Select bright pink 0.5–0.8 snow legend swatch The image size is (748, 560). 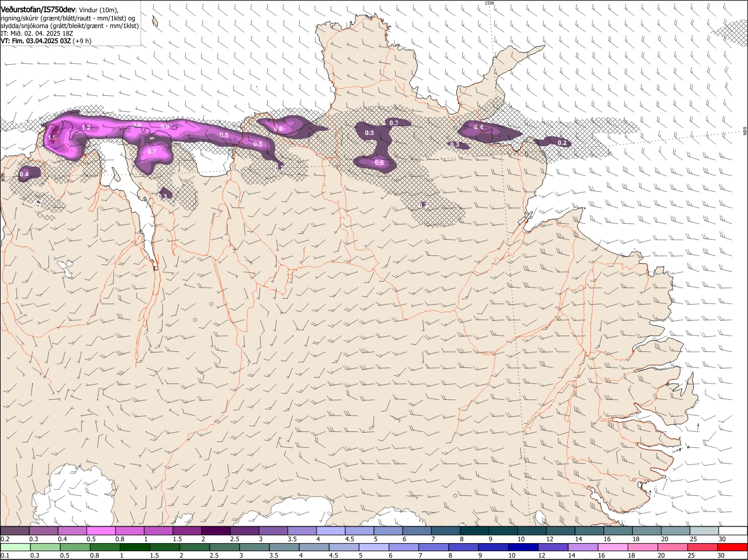click(101, 530)
